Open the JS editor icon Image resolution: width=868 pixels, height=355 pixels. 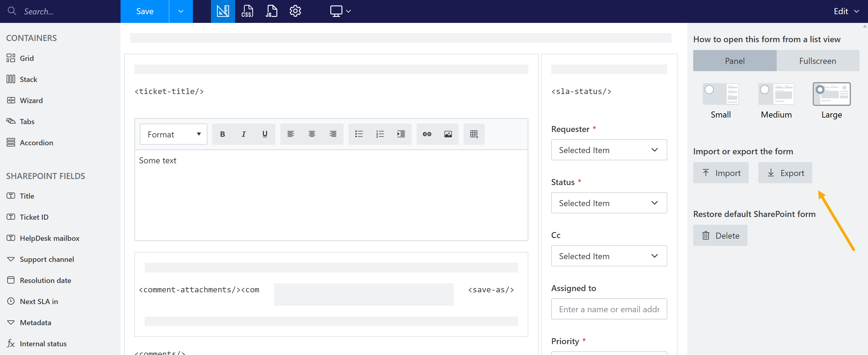click(271, 11)
